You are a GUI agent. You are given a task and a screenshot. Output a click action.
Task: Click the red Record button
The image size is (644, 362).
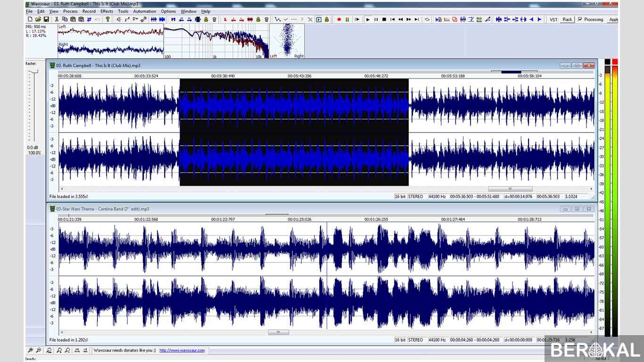coord(339,19)
